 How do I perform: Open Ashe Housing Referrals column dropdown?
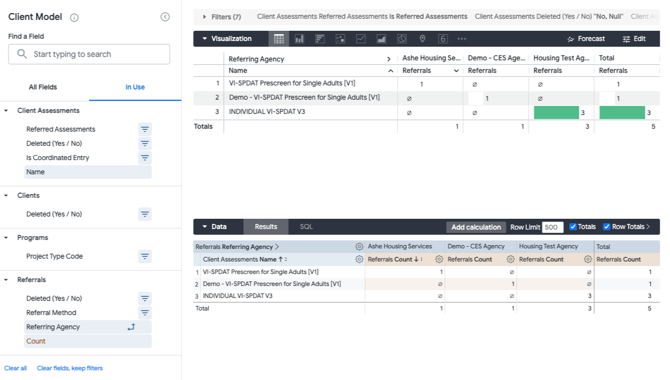pyautogui.click(x=456, y=71)
